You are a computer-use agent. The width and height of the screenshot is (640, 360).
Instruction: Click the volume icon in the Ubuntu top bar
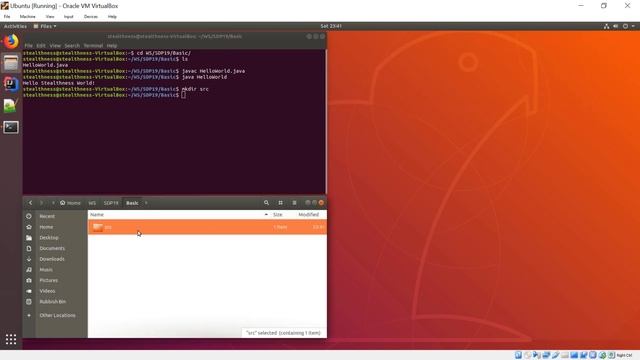tap(616, 26)
